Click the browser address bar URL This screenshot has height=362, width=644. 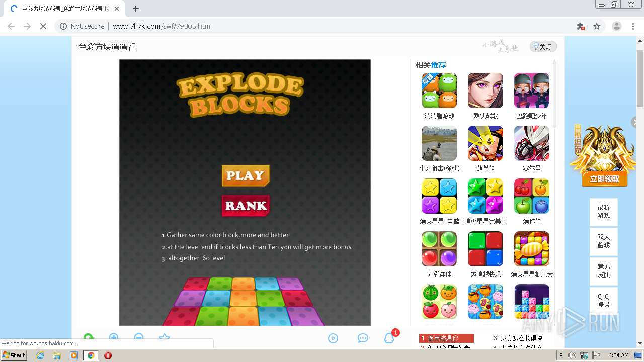point(162,26)
